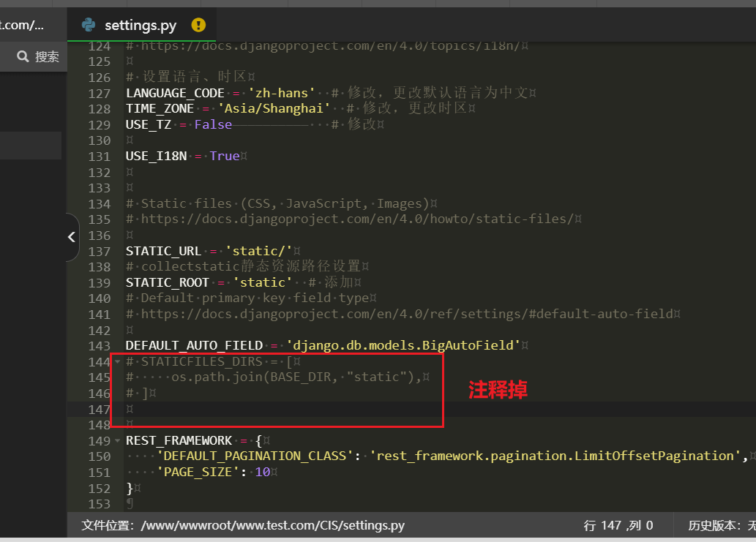Fold the REST_FRAMEWORK block at line 149
The height and width of the screenshot is (542, 756).
coord(117,440)
